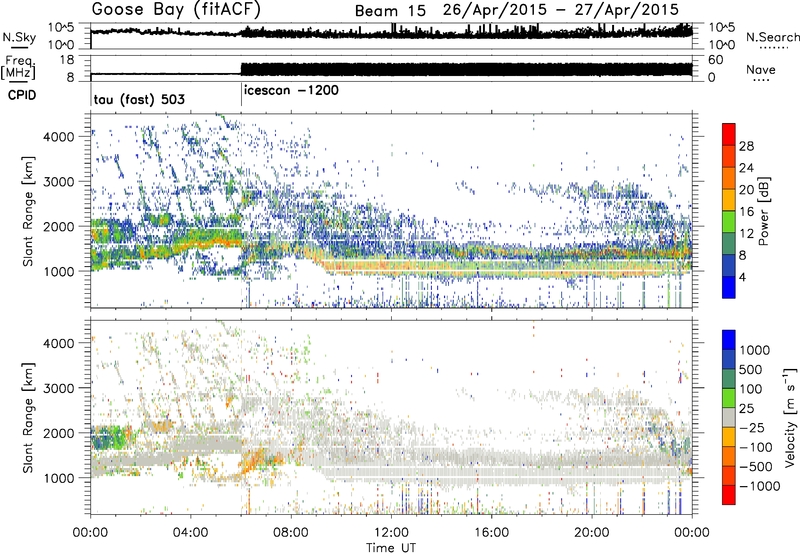This screenshot has width=800, height=554.
Task: Click the 'icescan -1200' CPID text
Action: tap(291, 90)
